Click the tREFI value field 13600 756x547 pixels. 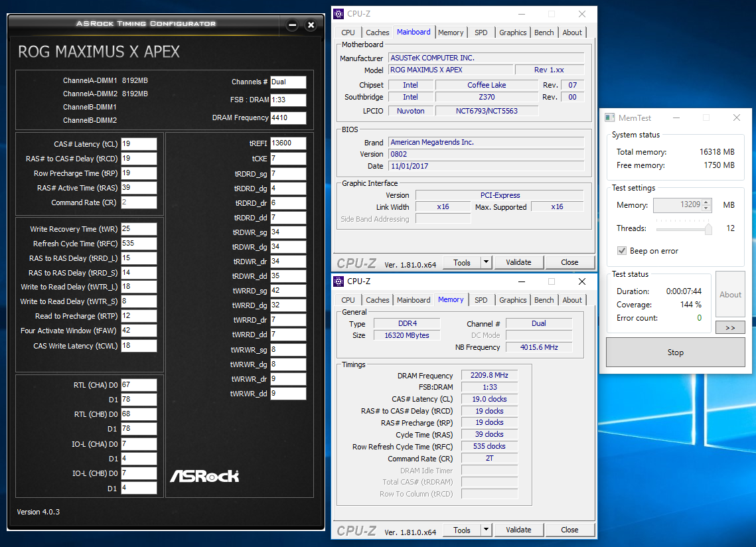coord(288,143)
